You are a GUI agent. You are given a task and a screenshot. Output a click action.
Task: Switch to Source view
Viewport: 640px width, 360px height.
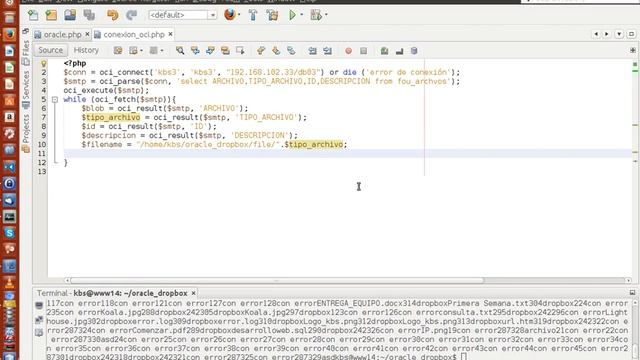coord(51,50)
